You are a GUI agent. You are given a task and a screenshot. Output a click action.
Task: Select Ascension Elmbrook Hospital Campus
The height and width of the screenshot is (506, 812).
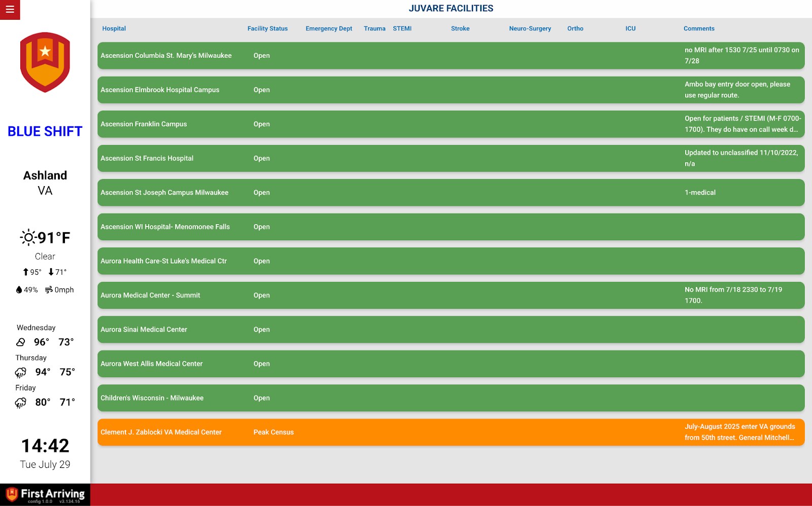(x=451, y=90)
